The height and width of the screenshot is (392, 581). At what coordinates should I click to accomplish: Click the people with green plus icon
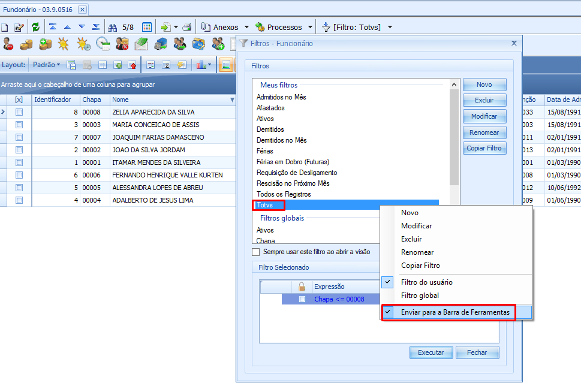coord(218,44)
